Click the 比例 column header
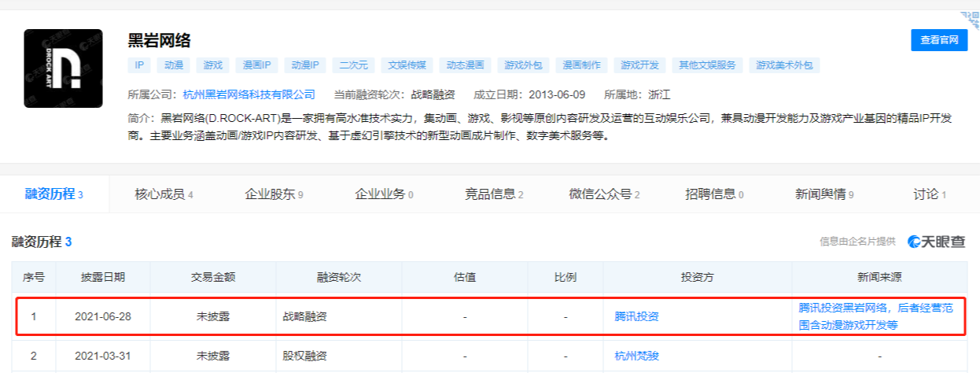The width and height of the screenshot is (980, 373). [566, 277]
